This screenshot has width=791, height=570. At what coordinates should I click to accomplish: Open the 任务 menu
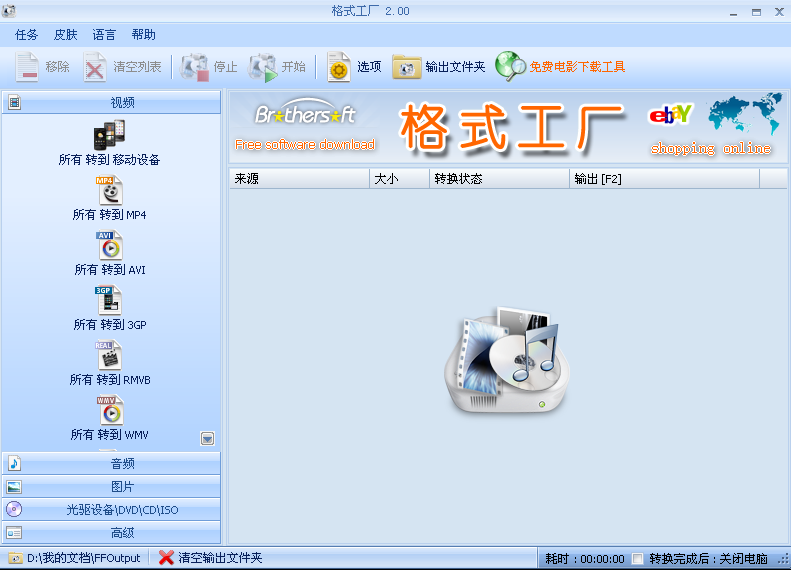click(27, 35)
